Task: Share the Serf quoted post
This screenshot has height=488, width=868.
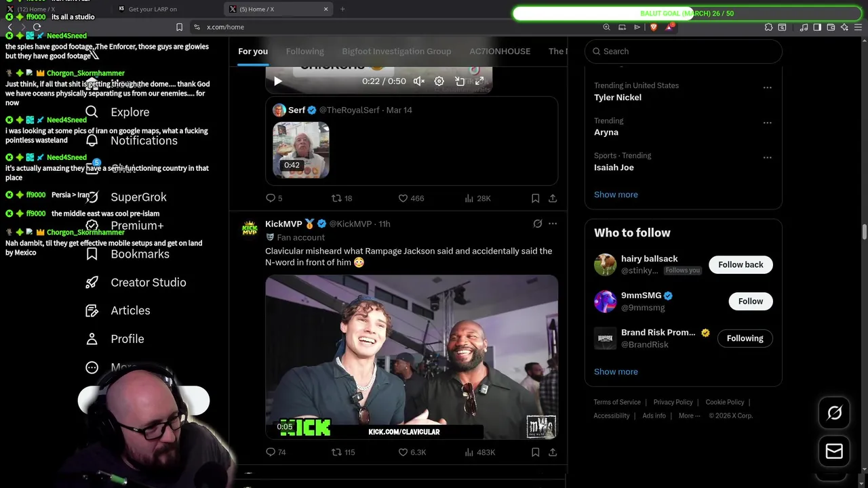Action: [553, 198]
